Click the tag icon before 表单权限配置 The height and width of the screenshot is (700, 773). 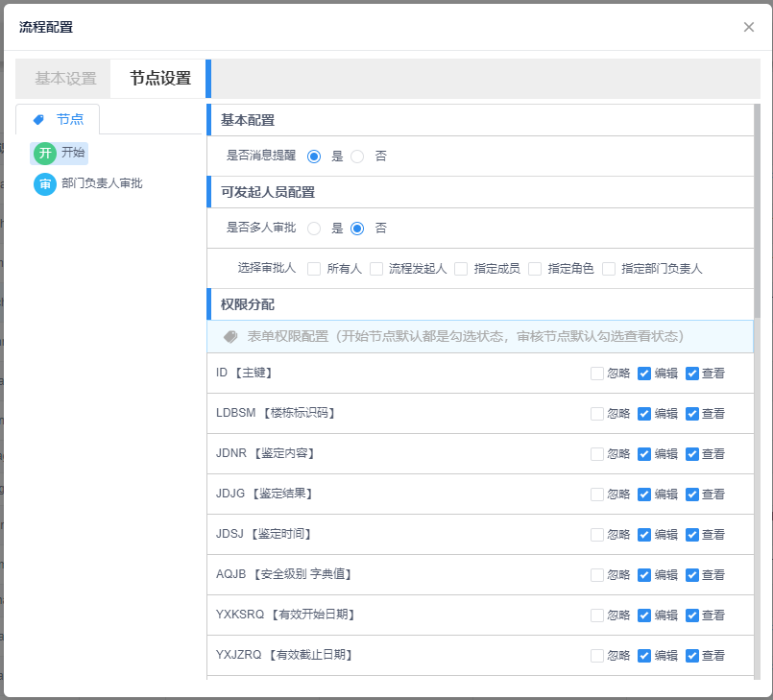point(230,337)
